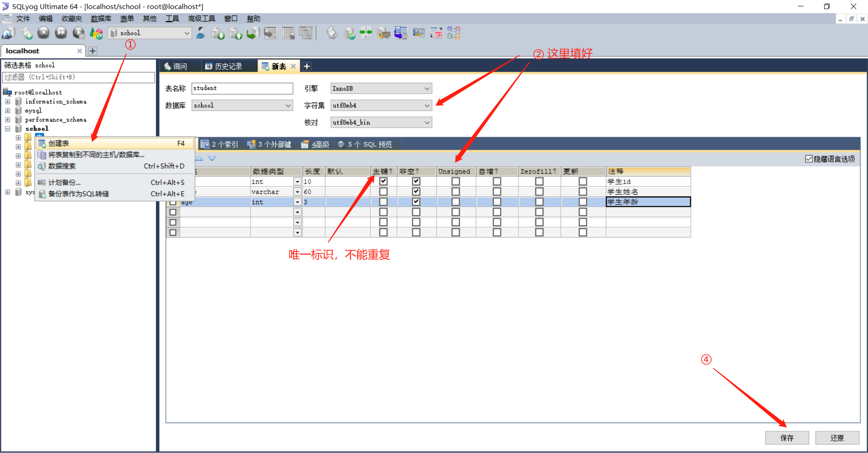Click the move-down triangle above the column grid
Screen dimensions: 868x453
coord(212,158)
